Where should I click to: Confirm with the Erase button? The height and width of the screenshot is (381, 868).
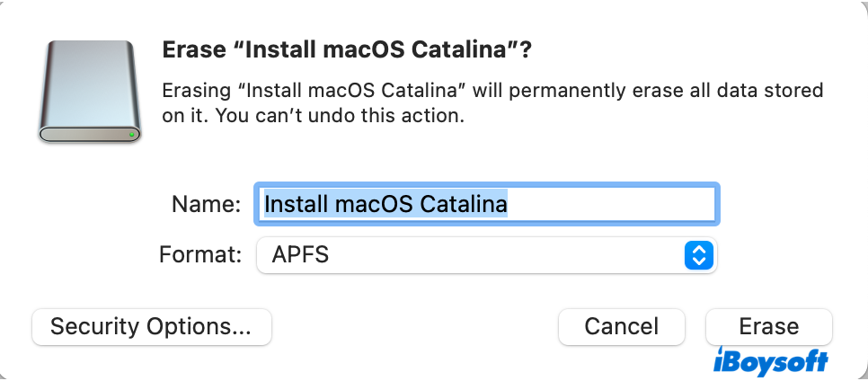pos(768,326)
